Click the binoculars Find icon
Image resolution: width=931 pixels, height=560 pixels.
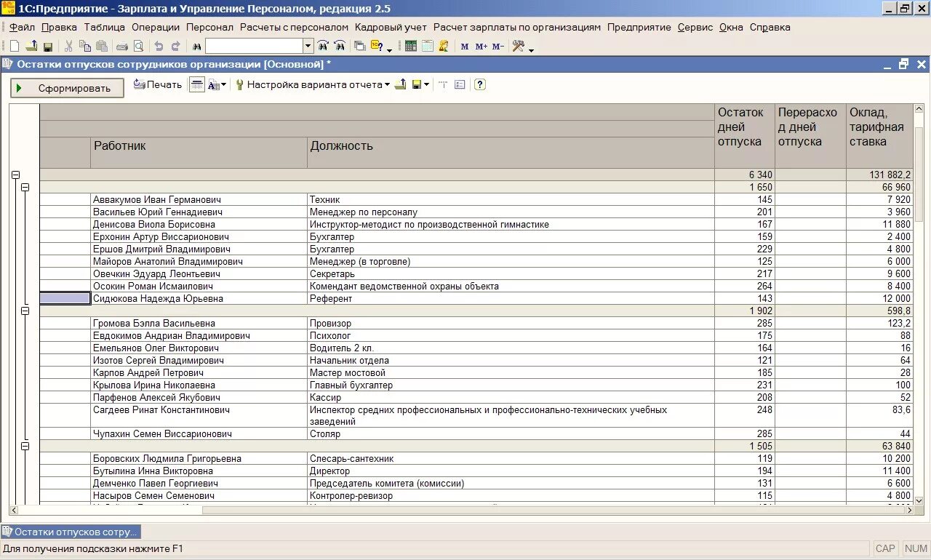pos(196,47)
